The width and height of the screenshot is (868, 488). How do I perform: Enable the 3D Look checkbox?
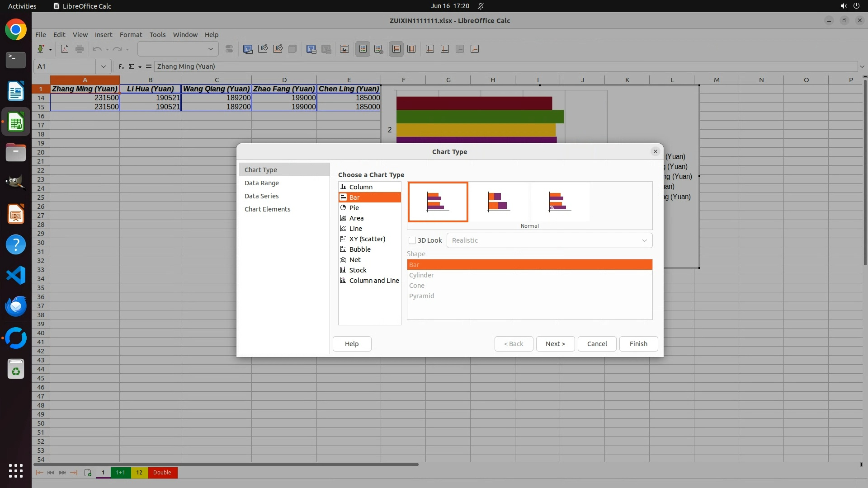click(x=412, y=240)
